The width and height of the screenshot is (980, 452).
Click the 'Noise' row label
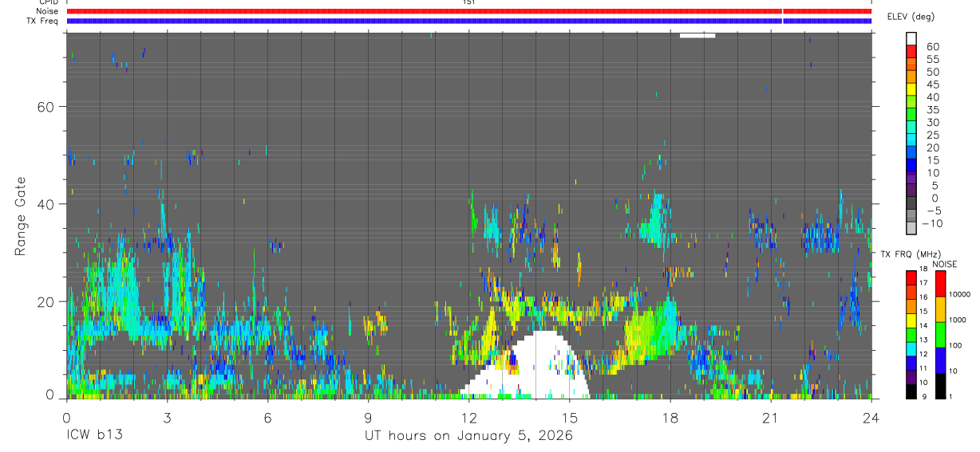(x=47, y=11)
